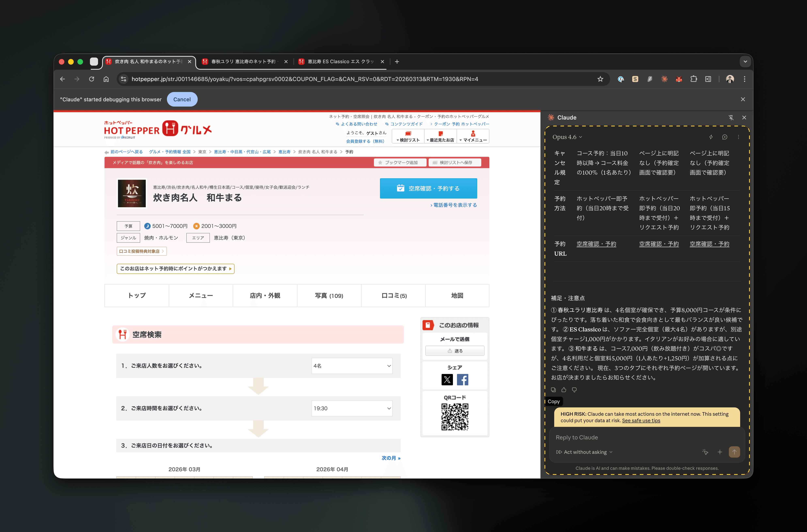Share restaurant on Facebook icon
Viewport: 807px width, 532px height.
point(462,379)
